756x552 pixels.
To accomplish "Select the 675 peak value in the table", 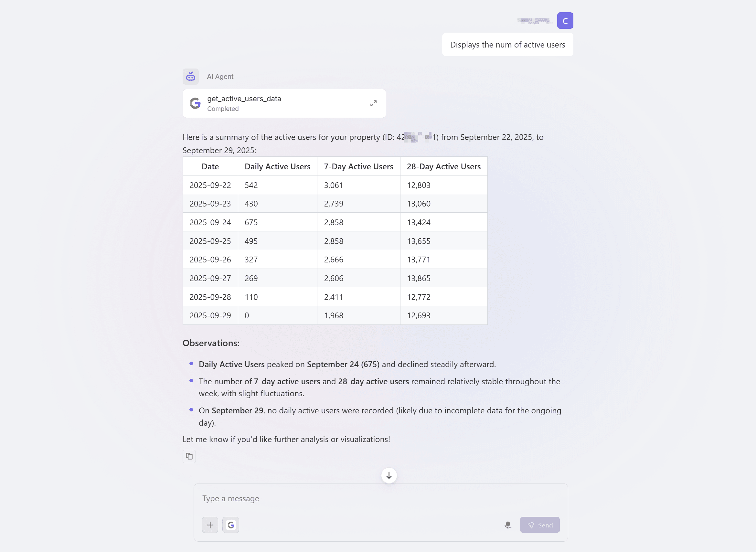I will tap(251, 222).
